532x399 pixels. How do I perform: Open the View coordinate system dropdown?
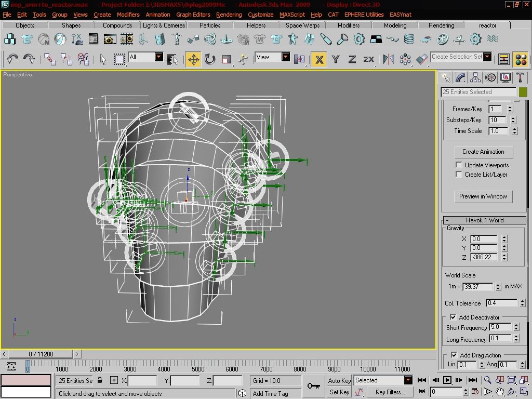(286, 57)
